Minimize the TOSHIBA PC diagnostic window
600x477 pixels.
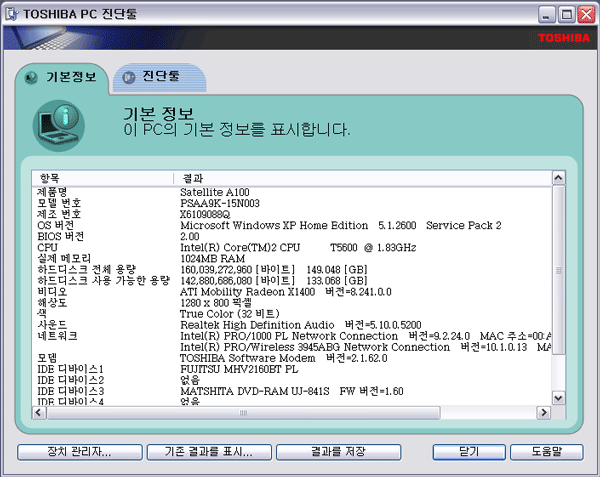547,15
